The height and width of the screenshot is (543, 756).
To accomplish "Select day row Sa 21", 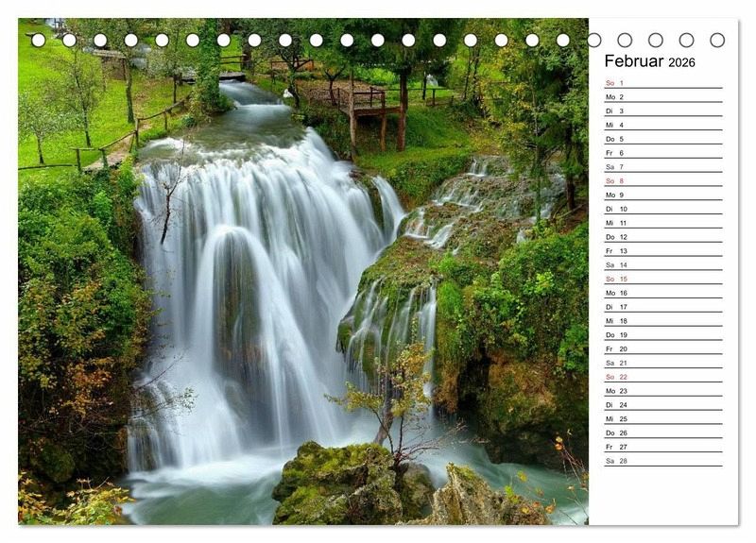I will (663, 363).
